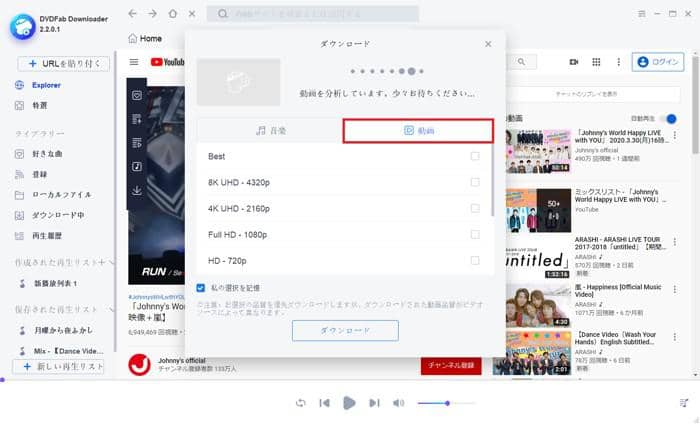
Task: Open 再生履歴 playback history
Action: click(x=46, y=236)
